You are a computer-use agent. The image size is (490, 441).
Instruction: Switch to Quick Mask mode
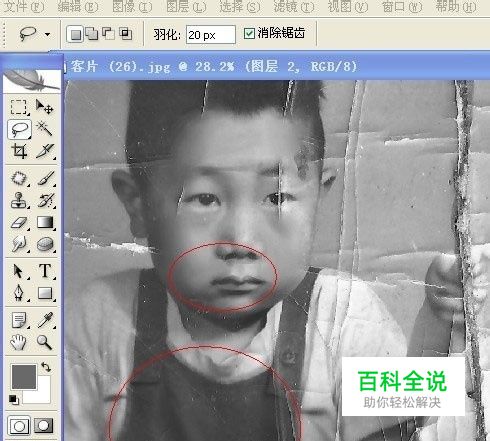coord(44,426)
